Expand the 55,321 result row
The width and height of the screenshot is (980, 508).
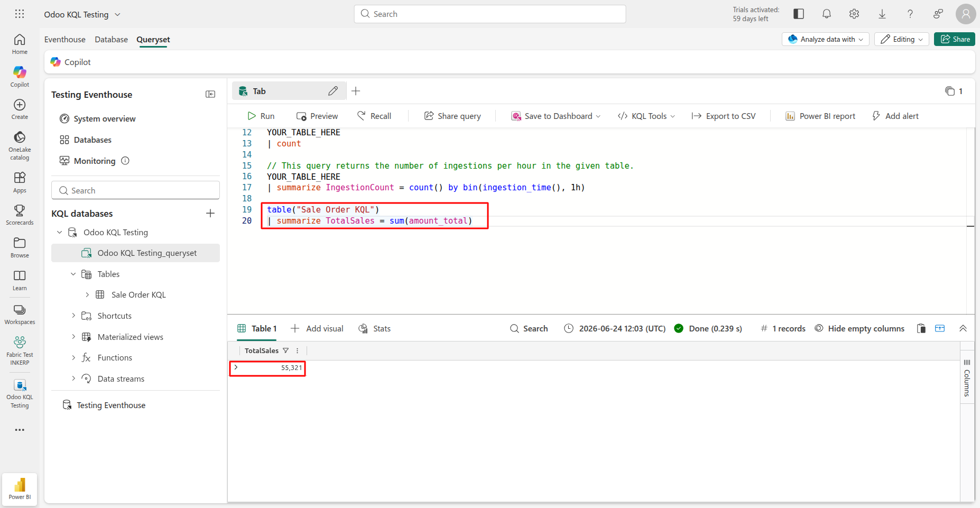click(x=236, y=367)
